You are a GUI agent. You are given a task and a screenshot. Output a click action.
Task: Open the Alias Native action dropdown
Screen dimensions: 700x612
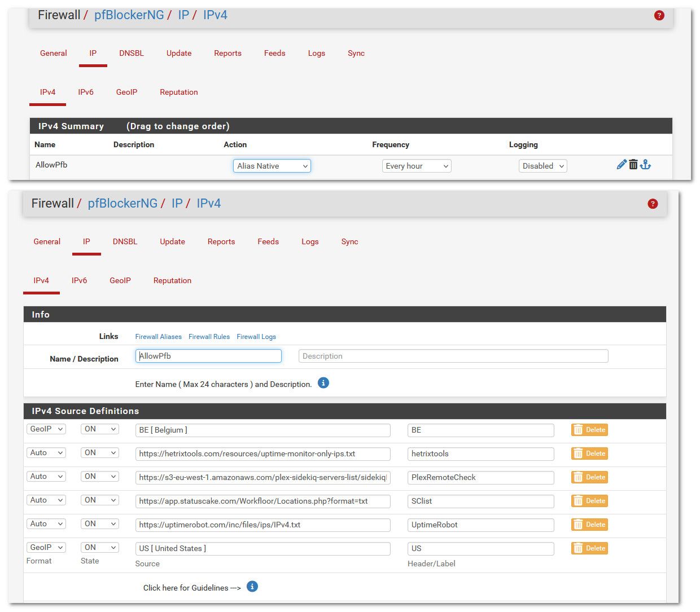(x=272, y=166)
